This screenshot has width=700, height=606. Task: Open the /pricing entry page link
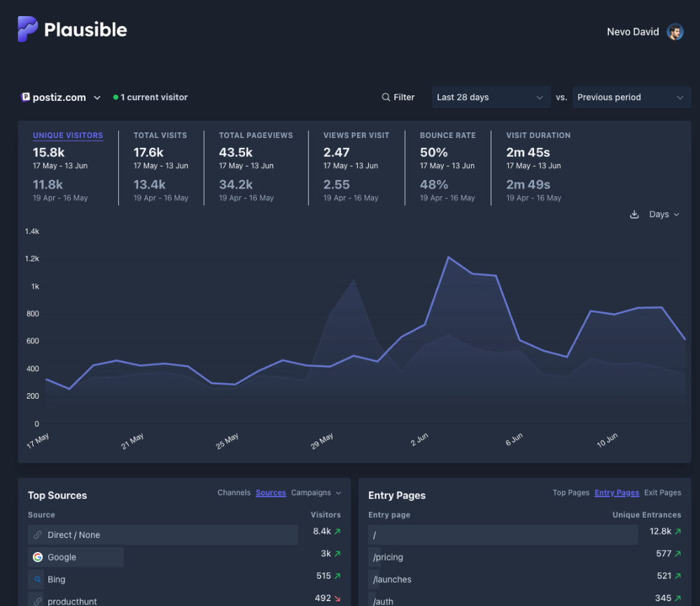pos(388,557)
